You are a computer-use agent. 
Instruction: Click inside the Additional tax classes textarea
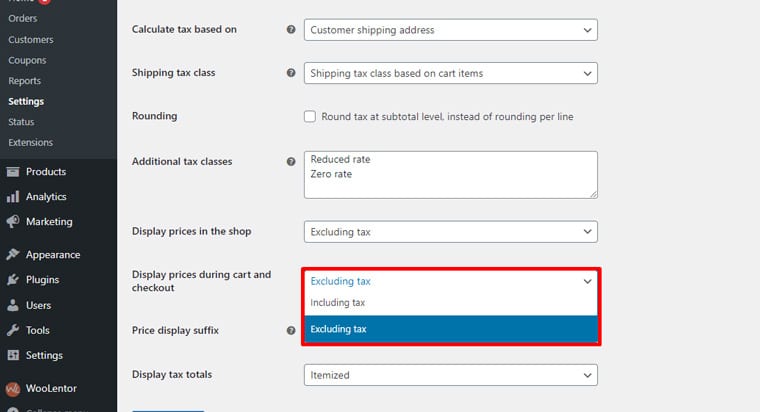pos(450,175)
